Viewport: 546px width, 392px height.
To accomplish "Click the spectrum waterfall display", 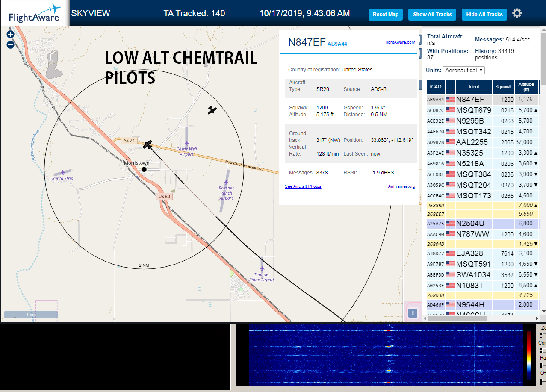I will 386,355.
